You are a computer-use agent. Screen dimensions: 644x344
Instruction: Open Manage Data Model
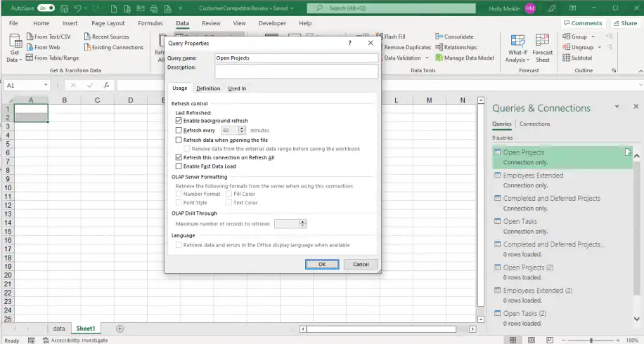[465, 58]
